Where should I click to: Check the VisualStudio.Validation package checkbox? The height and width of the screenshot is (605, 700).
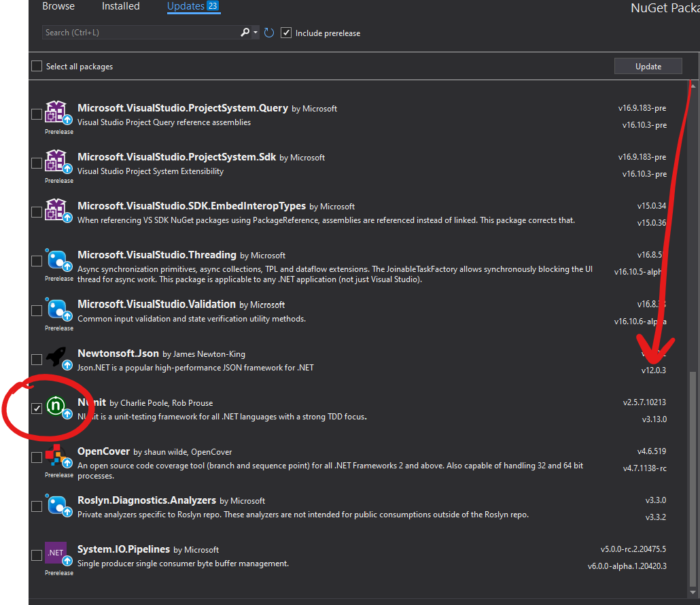pyautogui.click(x=37, y=310)
